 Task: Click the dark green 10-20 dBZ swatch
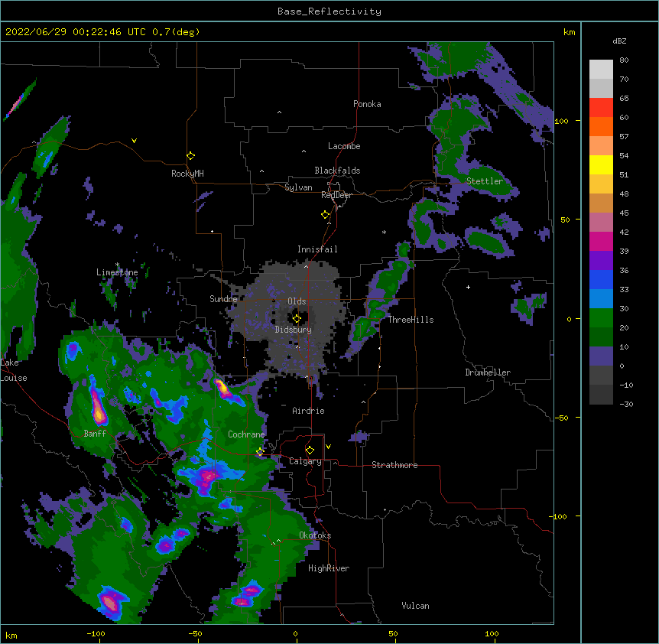click(601, 337)
